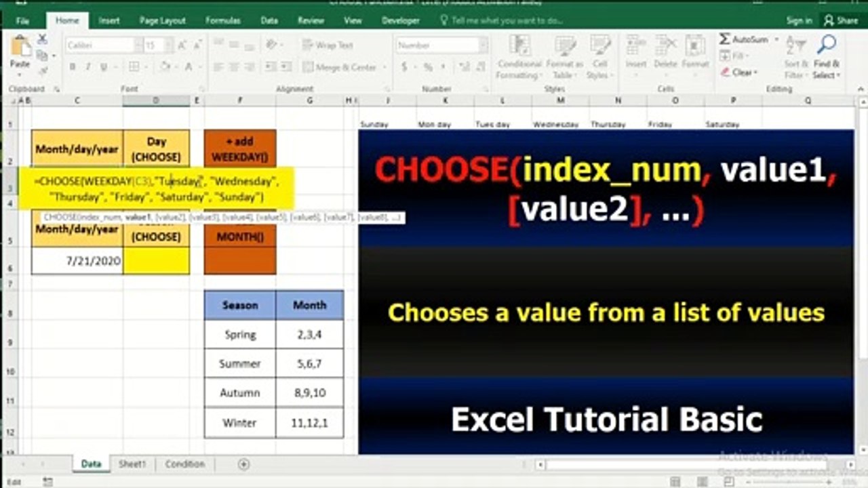Click the Fill Color bucket icon
This screenshot has width=868, height=488.
(x=165, y=66)
